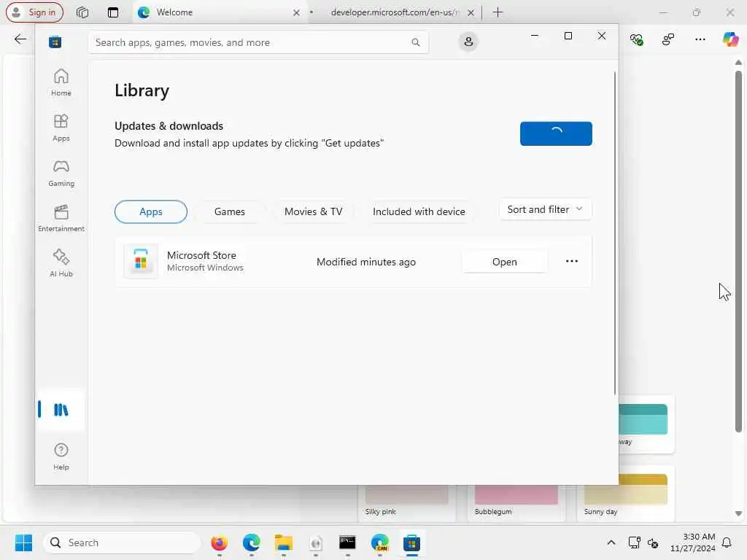
Task: Open Apps section in Store sidebar
Action: click(61, 128)
